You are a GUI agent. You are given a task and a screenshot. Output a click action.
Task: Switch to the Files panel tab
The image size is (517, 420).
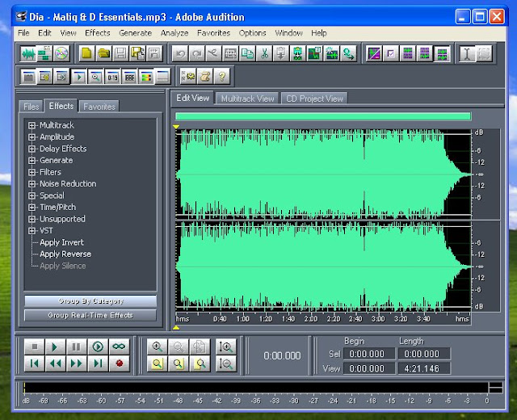[x=31, y=107]
